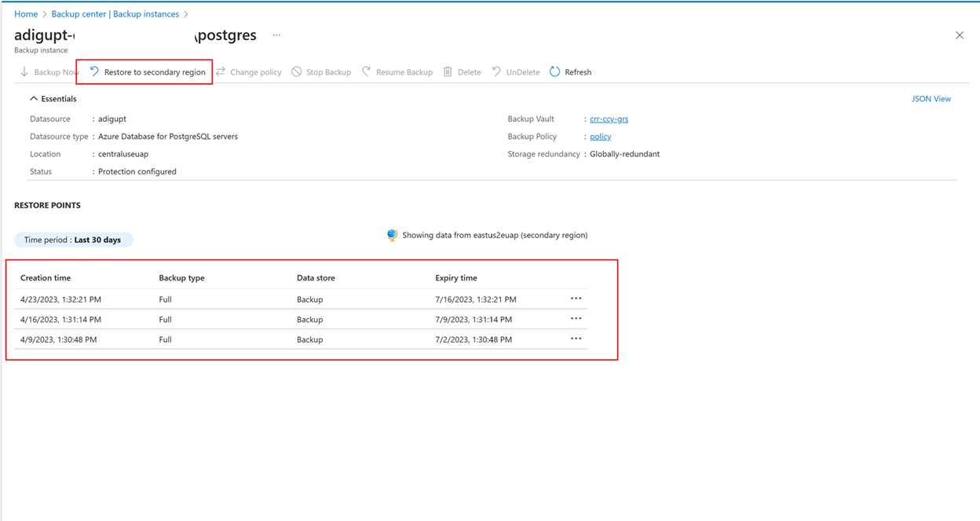Open more options for 4/16/2023 restore point
The width and height of the screenshot is (980, 521).
576,319
